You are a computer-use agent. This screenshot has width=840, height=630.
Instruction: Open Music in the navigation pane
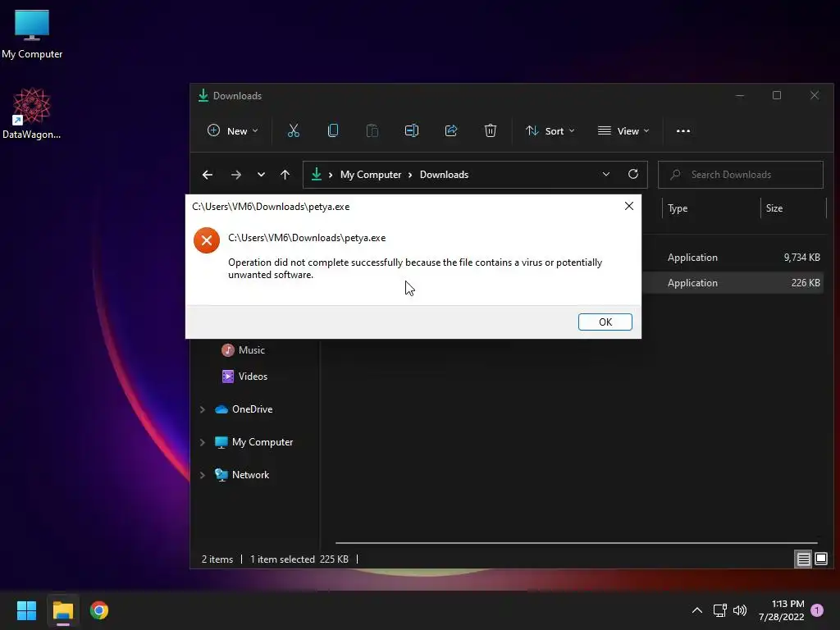(x=244, y=349)
